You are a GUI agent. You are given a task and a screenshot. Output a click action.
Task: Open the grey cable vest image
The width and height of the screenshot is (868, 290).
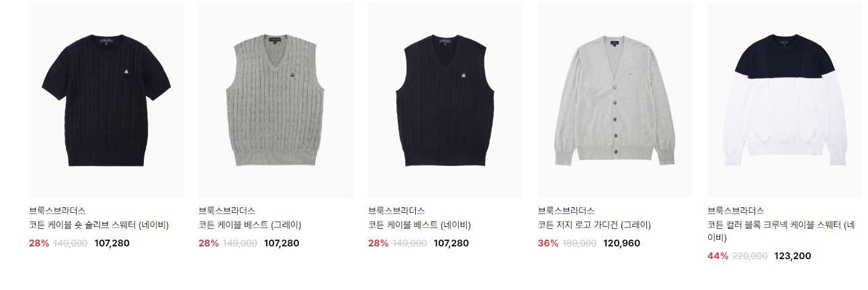[x=276, y=99]
